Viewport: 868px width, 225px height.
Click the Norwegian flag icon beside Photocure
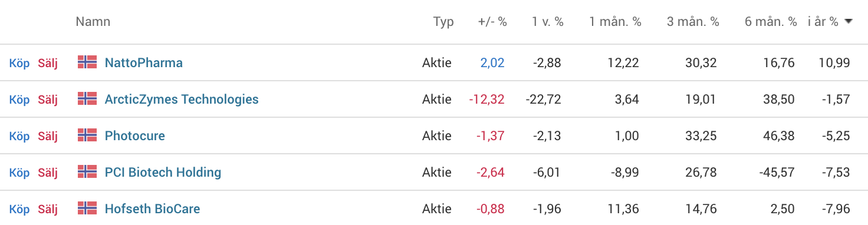coord(87,135)
